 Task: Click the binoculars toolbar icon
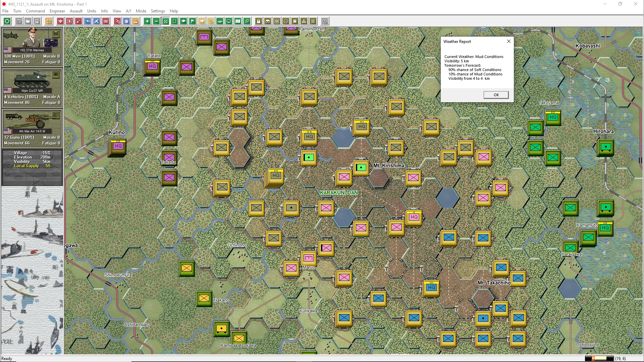[268, 21]
